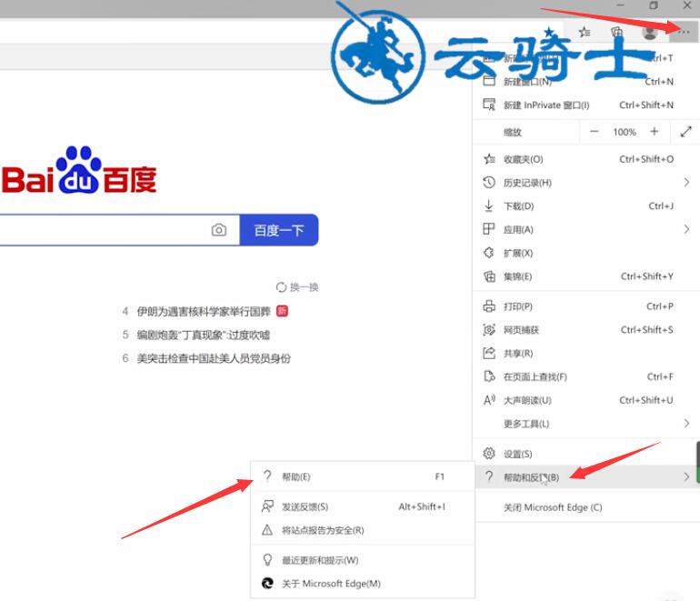Click the zoom out minus button
This screenshot has height=601, width=700.
click(x=594, y=132)
